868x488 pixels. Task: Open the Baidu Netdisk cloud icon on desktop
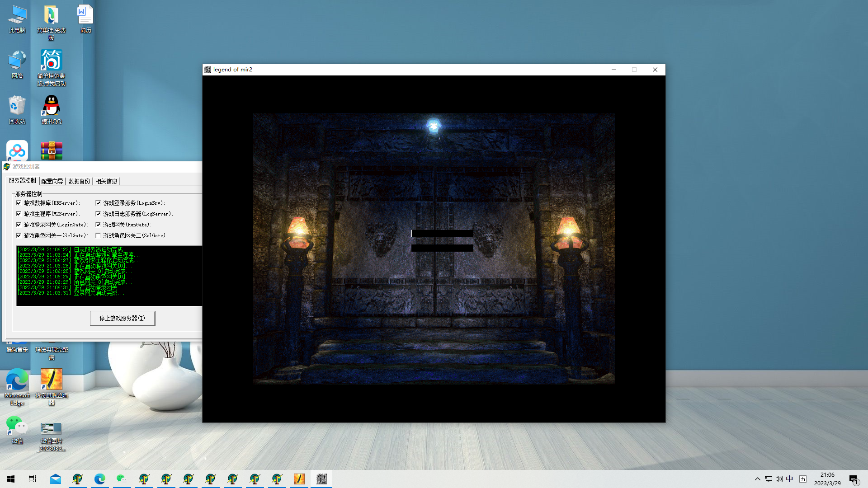[17, 150]
